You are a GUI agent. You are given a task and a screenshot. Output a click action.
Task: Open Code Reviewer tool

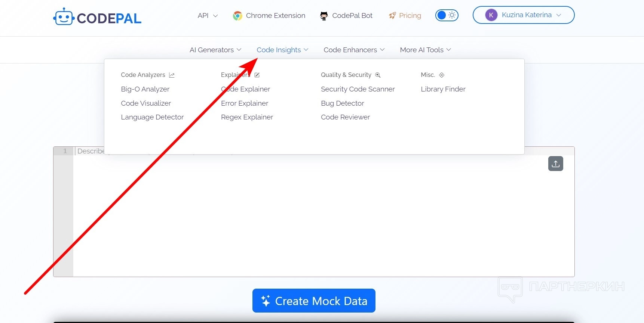tap(346, 117)
